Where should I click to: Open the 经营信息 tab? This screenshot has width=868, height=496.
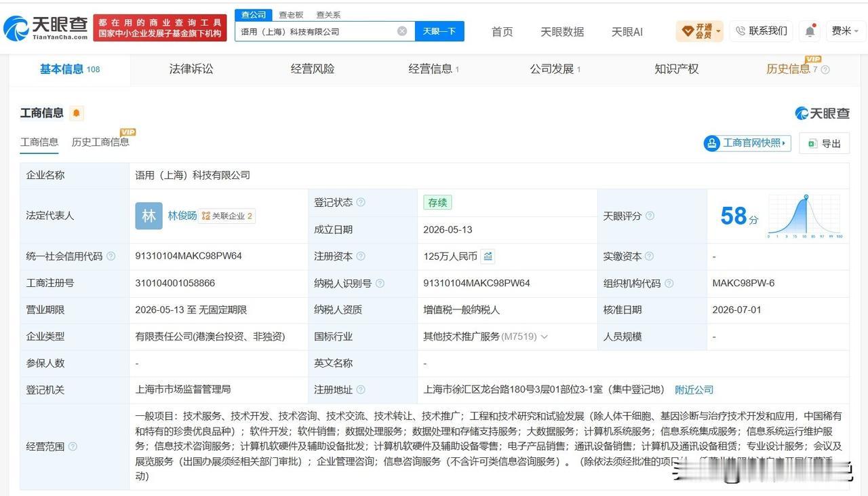pos(434,69)
